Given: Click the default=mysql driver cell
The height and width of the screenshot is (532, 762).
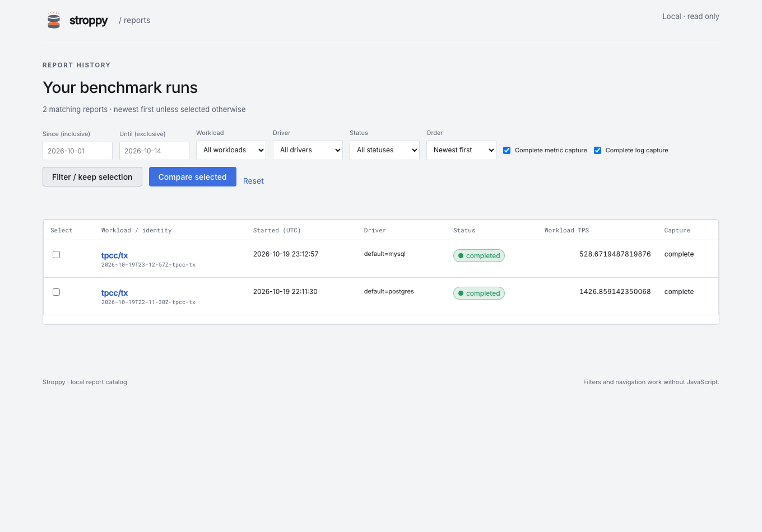Looking at the screenshot, I should click(384, 254).
